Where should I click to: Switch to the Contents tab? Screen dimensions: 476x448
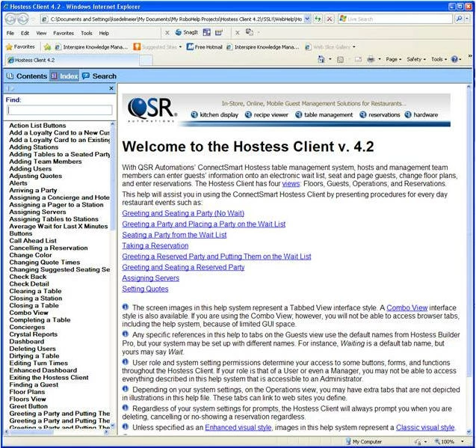click(x=27, y=76)
